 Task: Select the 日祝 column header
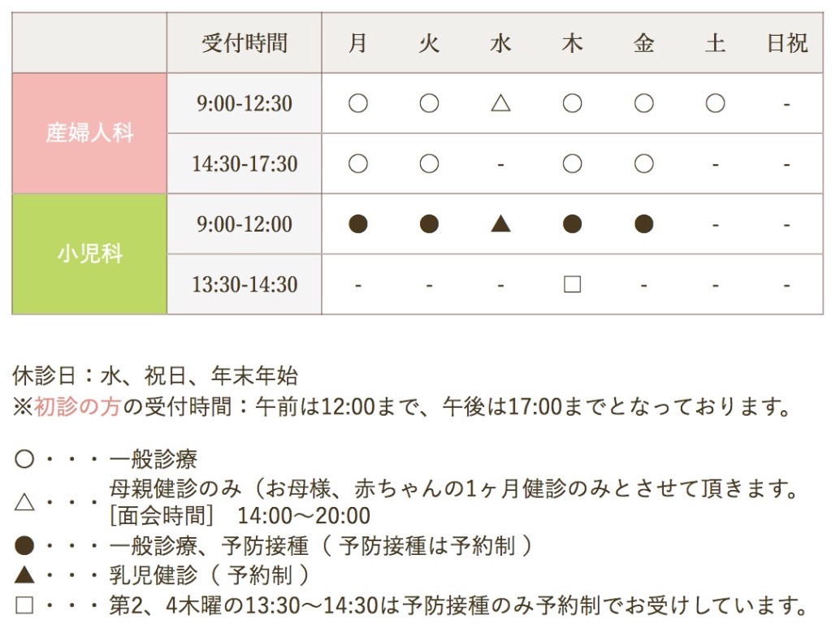click(786, 43)
